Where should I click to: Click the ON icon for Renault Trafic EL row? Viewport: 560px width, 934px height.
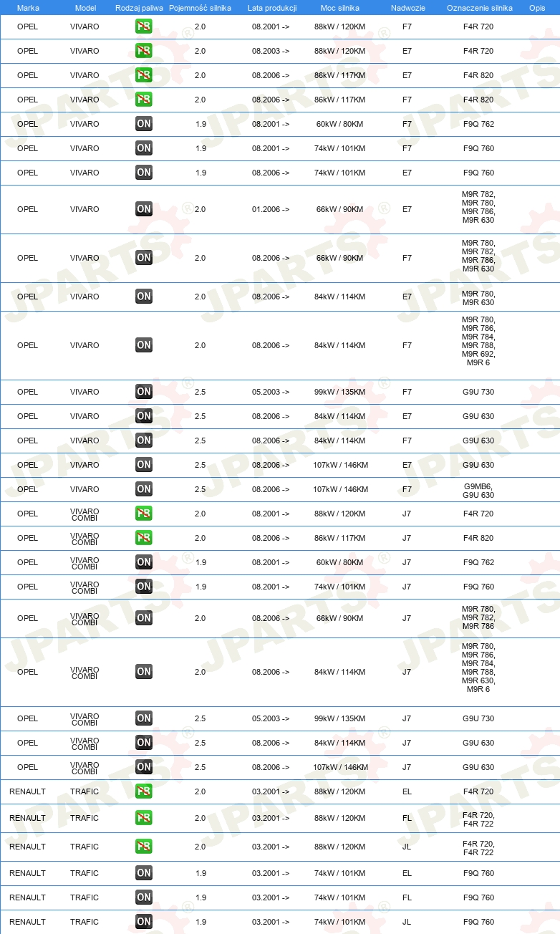click(144, 873)
